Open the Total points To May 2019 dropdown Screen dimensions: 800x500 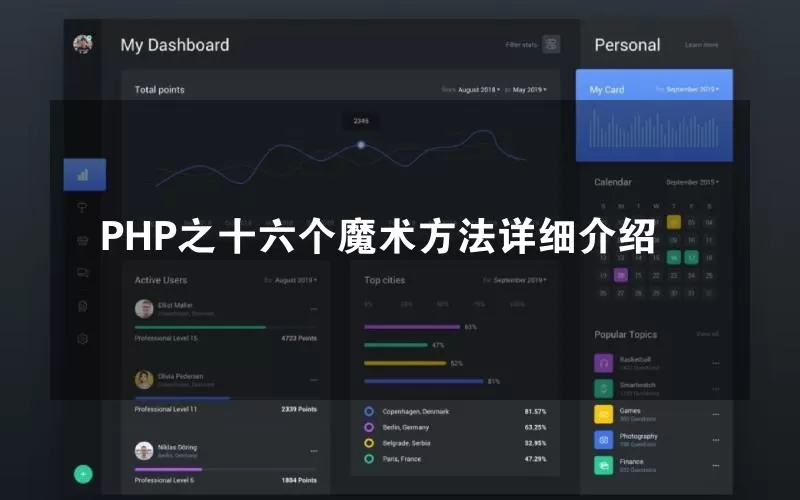pyautogui.click(x=530, y=89)
